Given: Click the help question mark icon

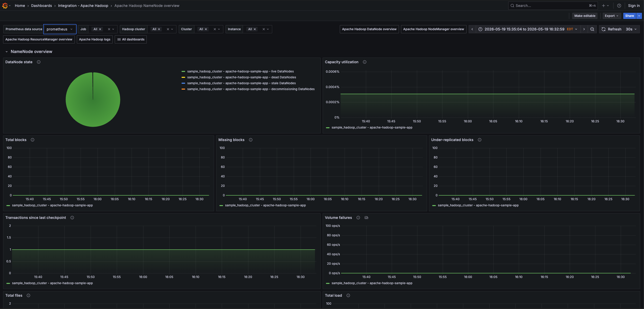Looking at the screenshot, I should coord(619,6).
